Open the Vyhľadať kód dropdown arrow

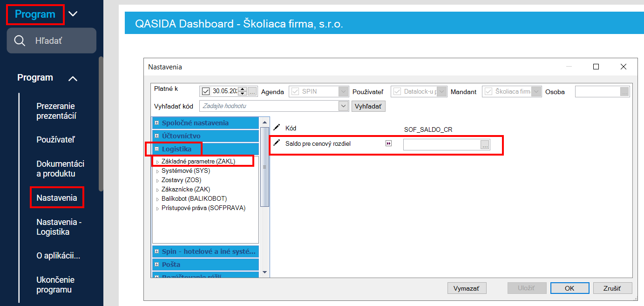coord(344,106)
